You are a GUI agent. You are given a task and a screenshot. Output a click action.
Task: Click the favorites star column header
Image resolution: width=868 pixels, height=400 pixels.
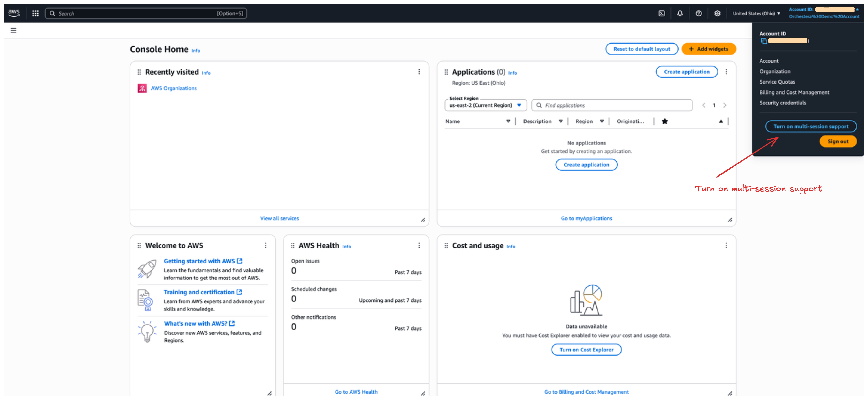(x=664, y=121)
